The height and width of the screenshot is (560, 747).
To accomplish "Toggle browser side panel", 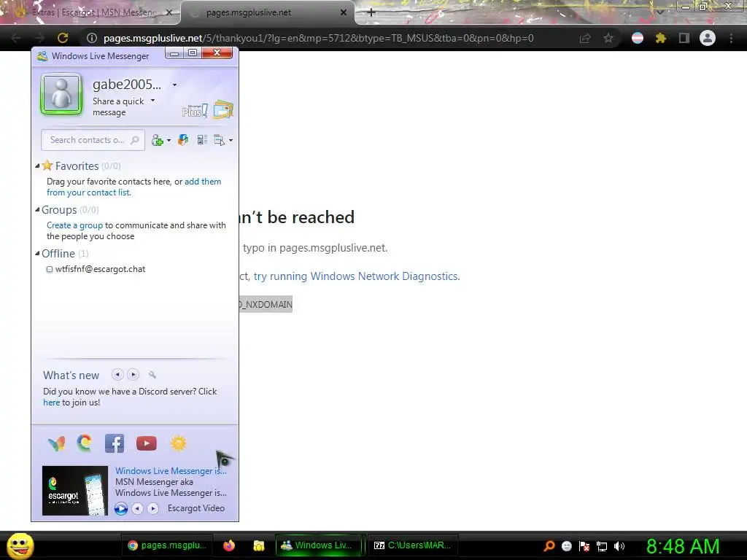I will [x=684, y=38].
